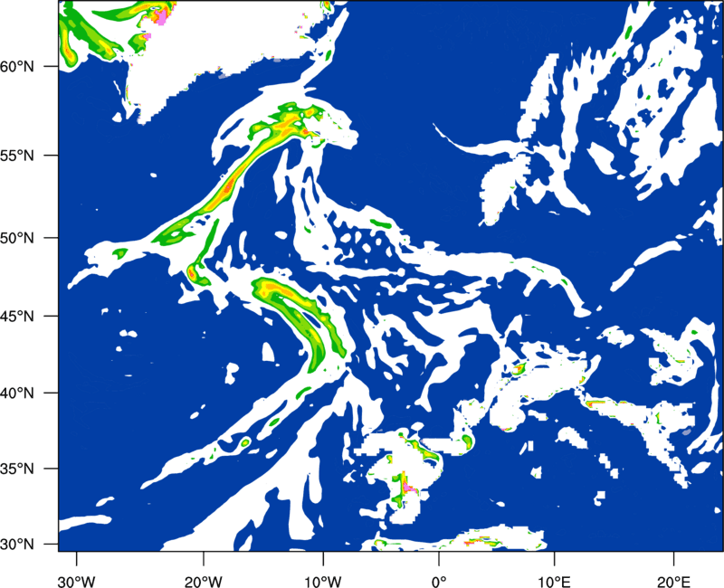Click the 0° longitude label

click(439, 582)
